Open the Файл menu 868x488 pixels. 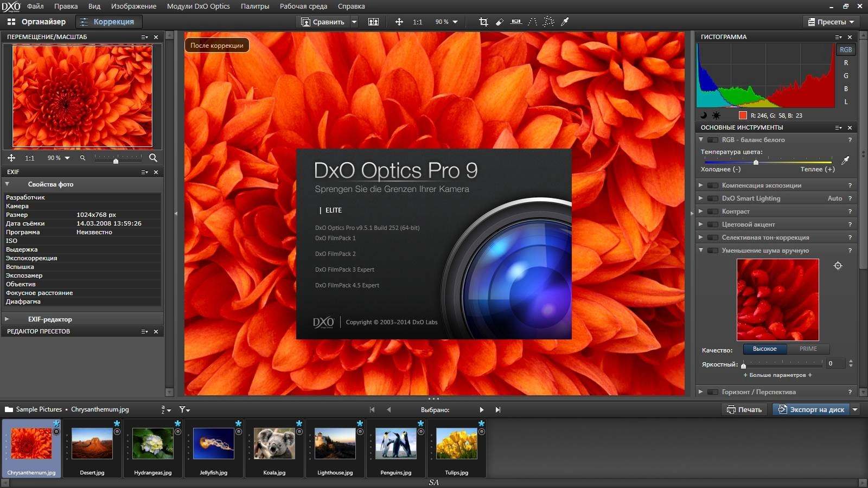(x=35, y=7)
